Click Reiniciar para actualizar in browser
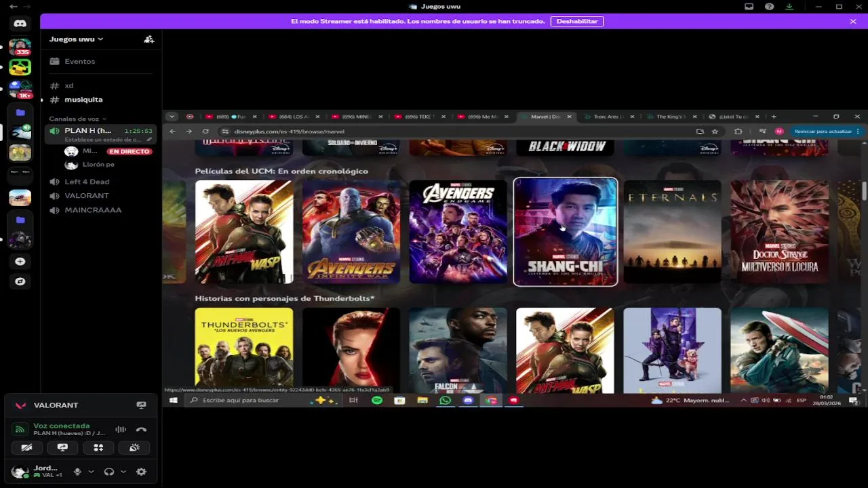Screen dimensions: 868x488 click(x=827, y=131)
